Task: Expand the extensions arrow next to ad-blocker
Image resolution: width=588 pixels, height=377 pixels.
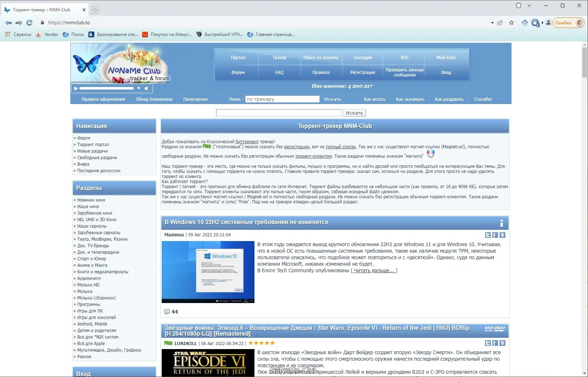Action: tap(543, 23)
